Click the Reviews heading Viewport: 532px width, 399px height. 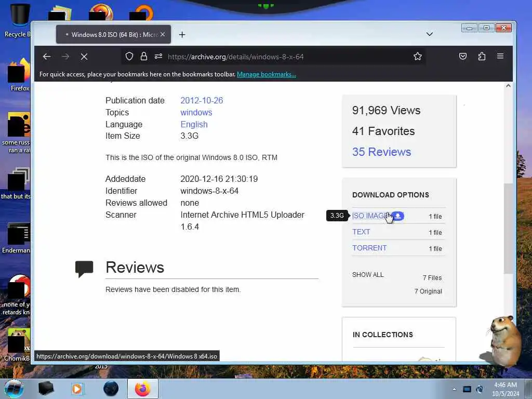[x=135, y=268]
